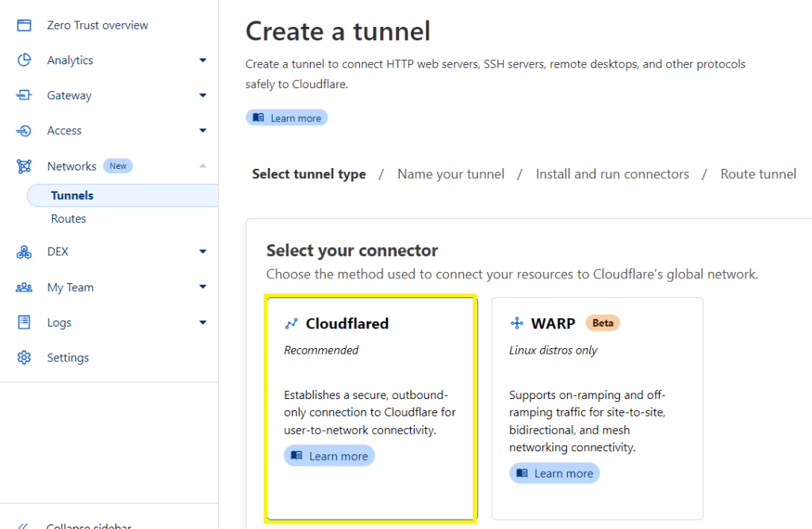
Task: Click the New badge beside Networks
Action: [x=118, y=166]
